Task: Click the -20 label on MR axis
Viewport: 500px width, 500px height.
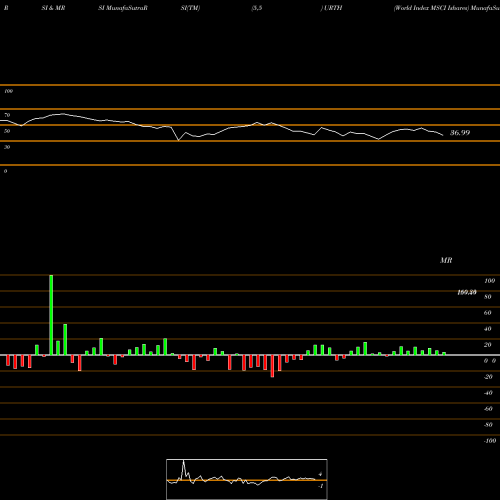Action: [488, 377]
